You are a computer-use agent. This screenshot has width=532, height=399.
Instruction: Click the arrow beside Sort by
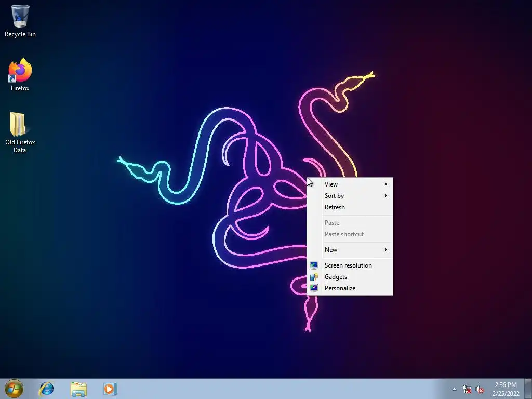click(x=386, y=196)
